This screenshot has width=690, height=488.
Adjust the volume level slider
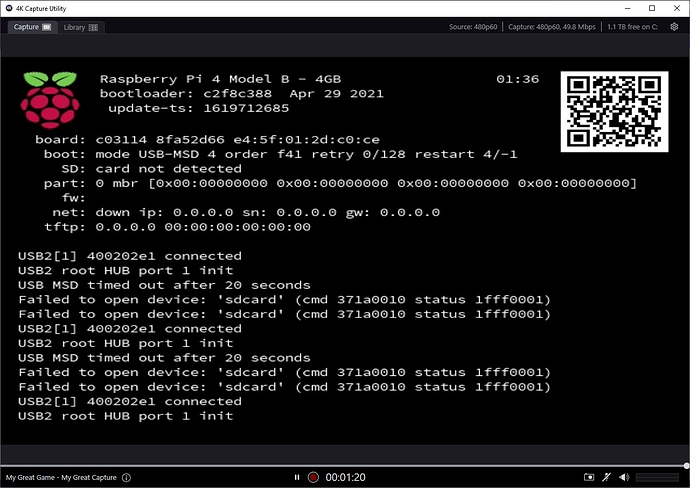(657, 477)
